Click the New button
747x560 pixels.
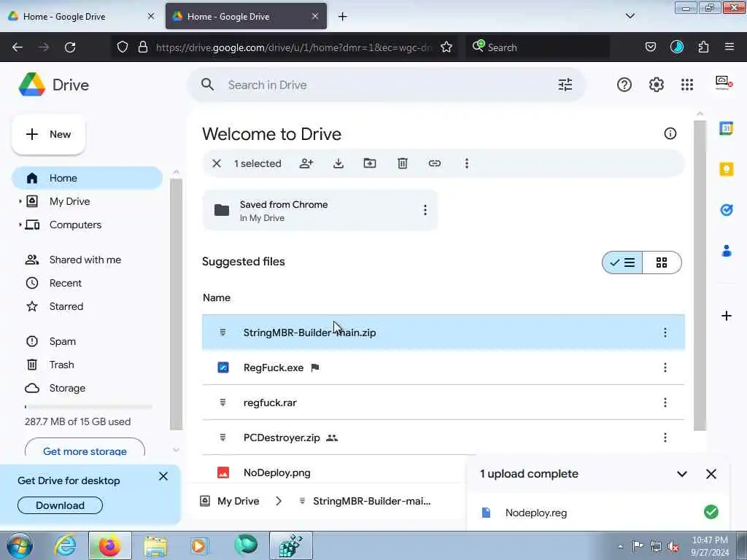tap(48, 134)
